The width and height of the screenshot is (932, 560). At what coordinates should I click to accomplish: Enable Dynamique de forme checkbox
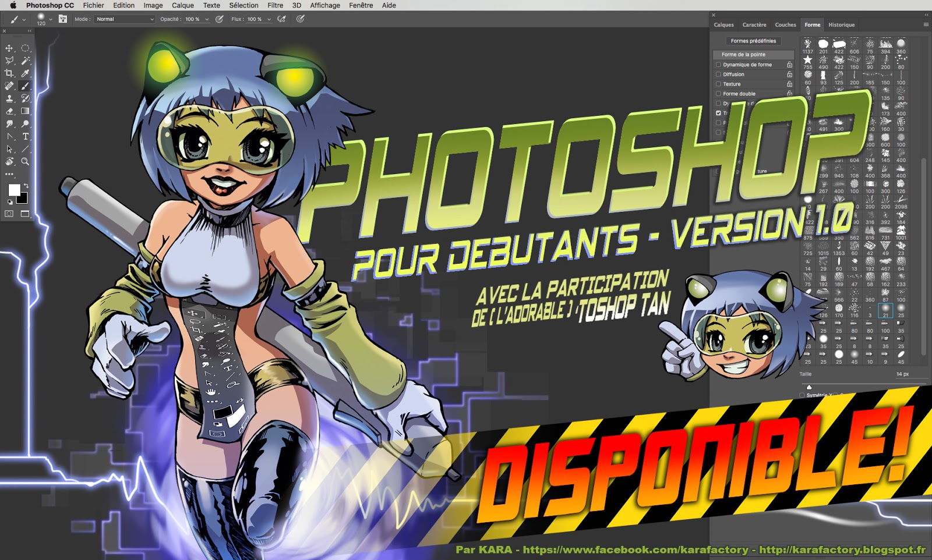718,65
